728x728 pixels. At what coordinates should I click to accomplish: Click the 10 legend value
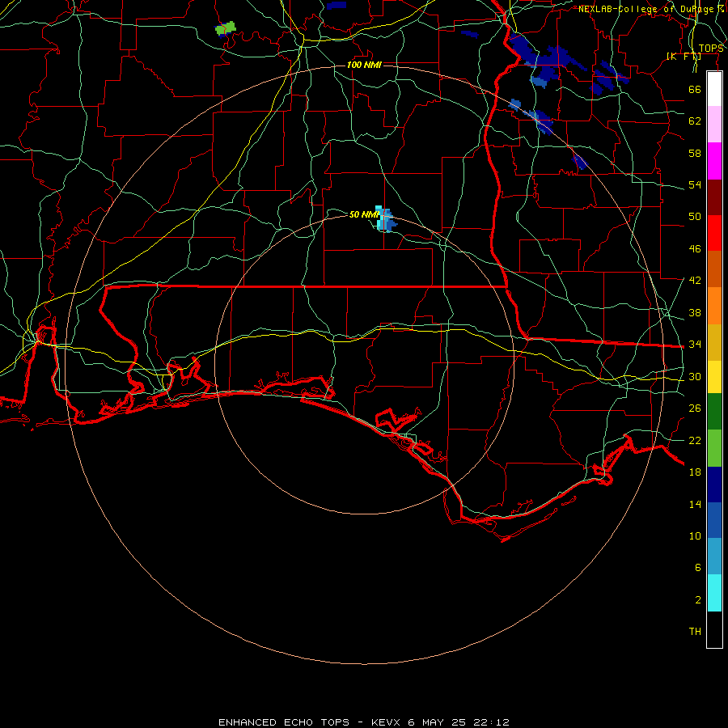pyautogui.click(x=695, y=535)
